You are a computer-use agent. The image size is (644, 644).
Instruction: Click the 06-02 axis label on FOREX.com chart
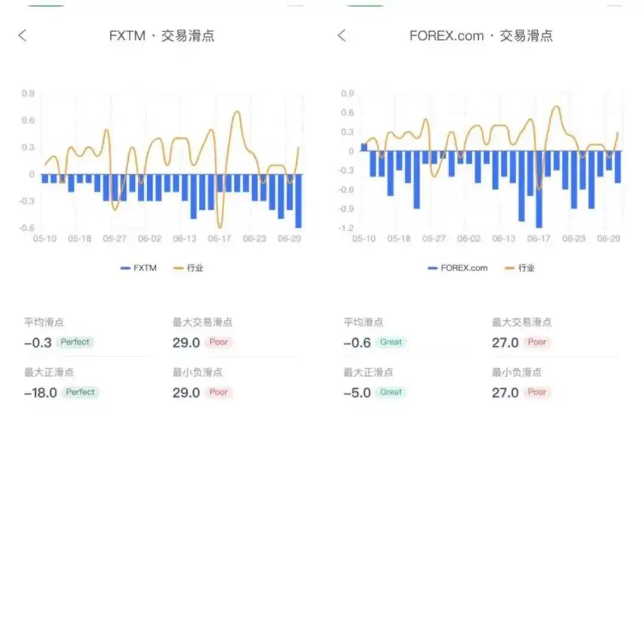point(469,239)
